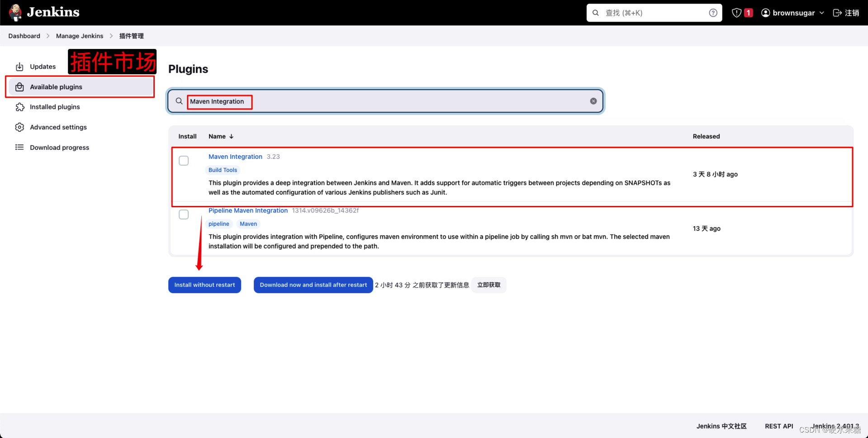Click the sort arrow next to Name column
This screenshot has height=438, width=868.
231,136
